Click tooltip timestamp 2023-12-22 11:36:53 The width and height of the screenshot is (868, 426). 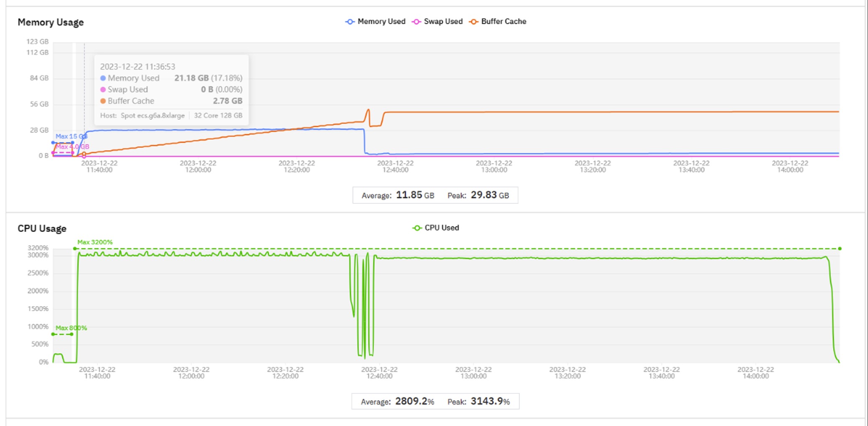click(x=138, y=66)
